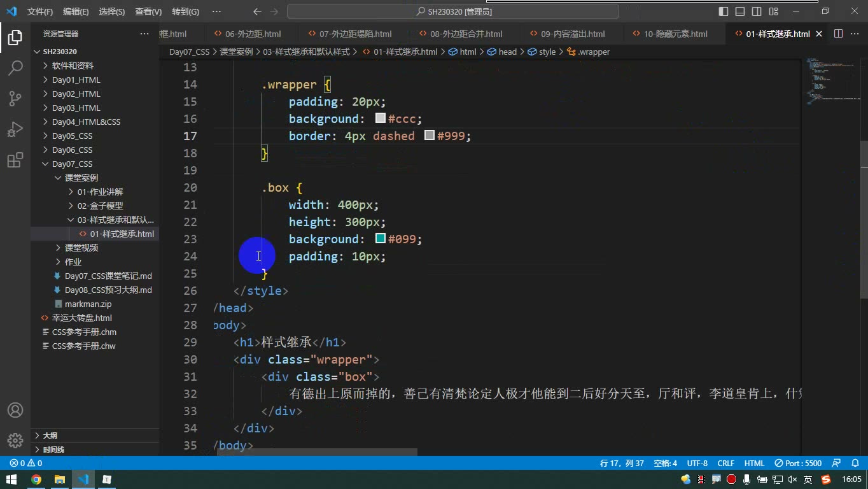The image size is (868, 489).
Task: Expand the Day01_HTML folder
Action: coord(95,80)
